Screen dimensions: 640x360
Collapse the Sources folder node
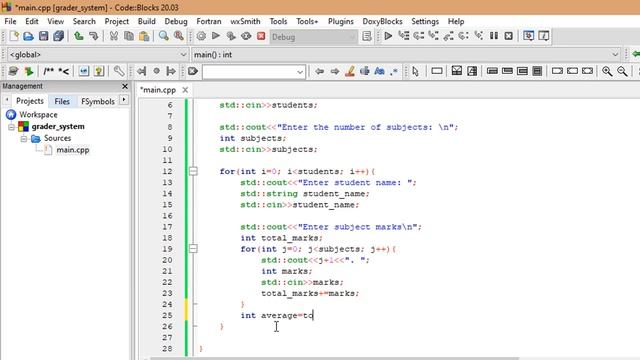pos(24,139)
